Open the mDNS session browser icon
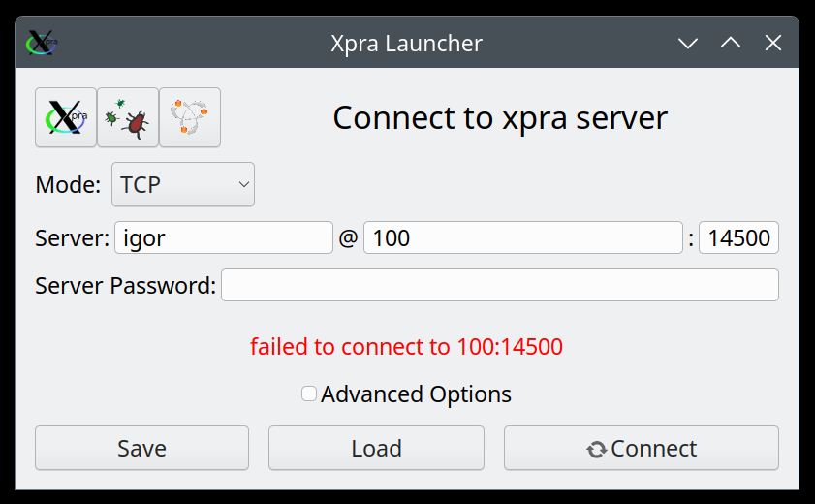This screenshot has width=815, height=504. (x=190, y=117)
